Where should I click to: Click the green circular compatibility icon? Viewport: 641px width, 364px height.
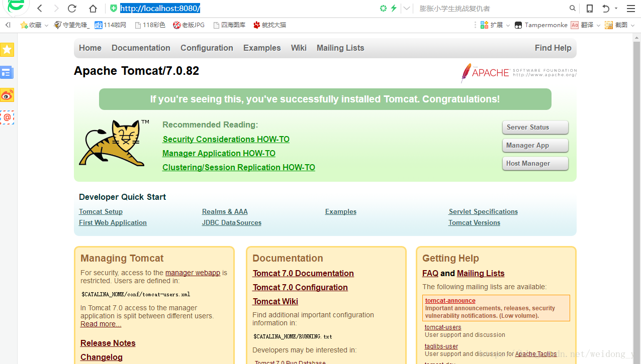[384, 9]
